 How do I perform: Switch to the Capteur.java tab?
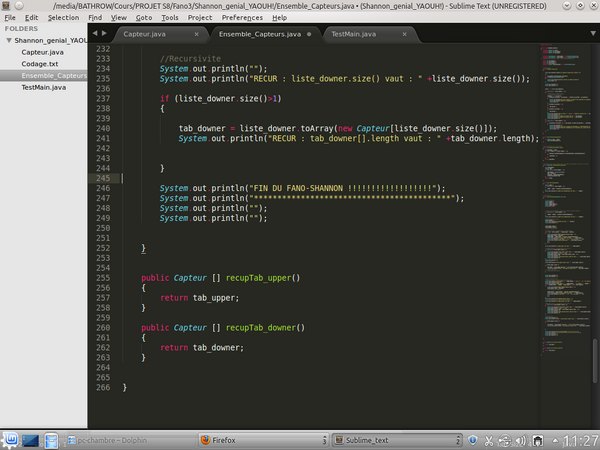point(145,34)
